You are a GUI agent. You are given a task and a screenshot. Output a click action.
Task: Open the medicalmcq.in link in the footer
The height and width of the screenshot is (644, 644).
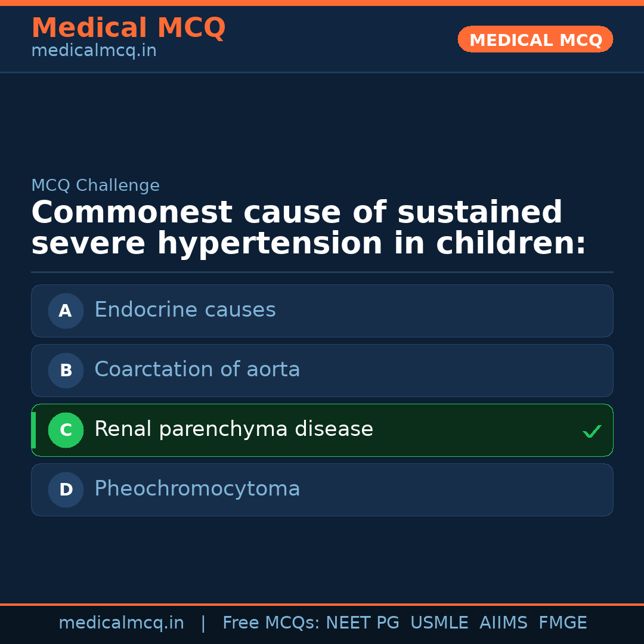pyautogui.click(x=121, y=623)
